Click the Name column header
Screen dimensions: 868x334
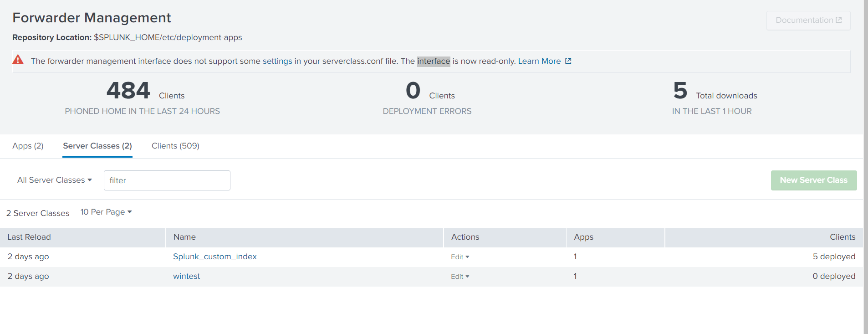pyautogui.click(x=184, y=237)
